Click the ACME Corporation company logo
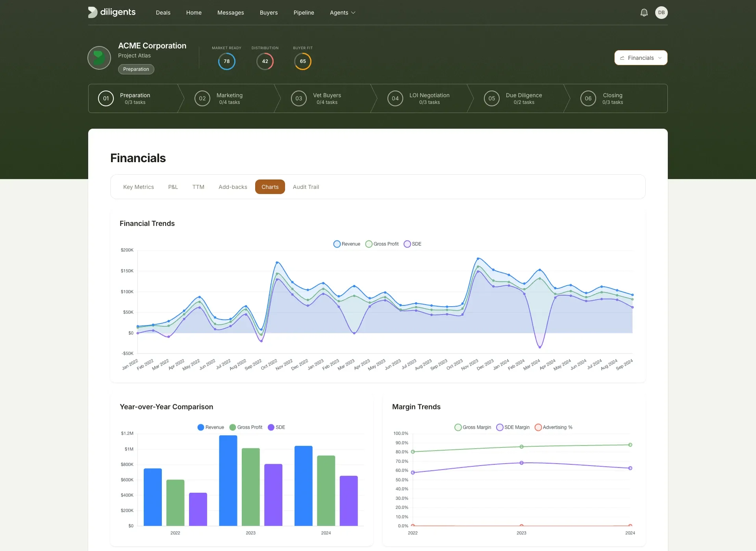This screenshot has height=551, width=756. click(99, 58)
